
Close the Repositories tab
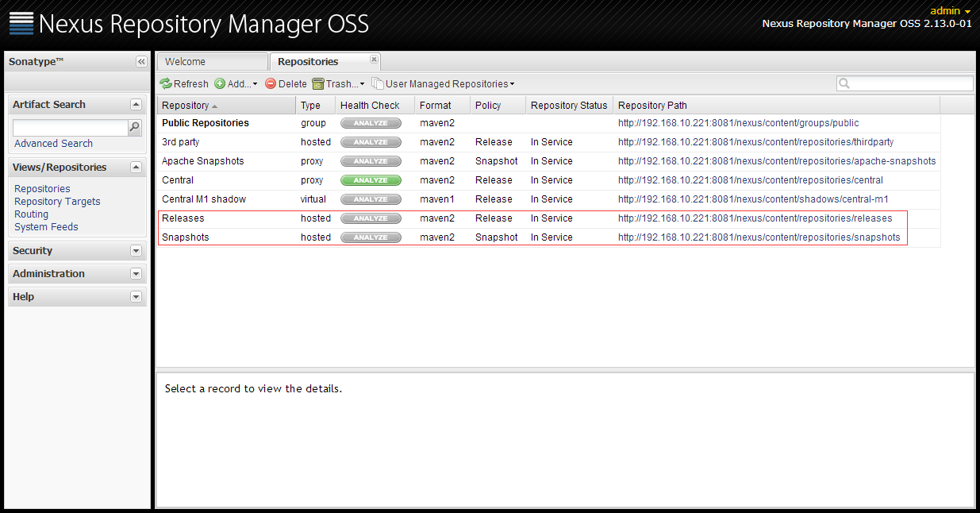[x=374, y=60]
